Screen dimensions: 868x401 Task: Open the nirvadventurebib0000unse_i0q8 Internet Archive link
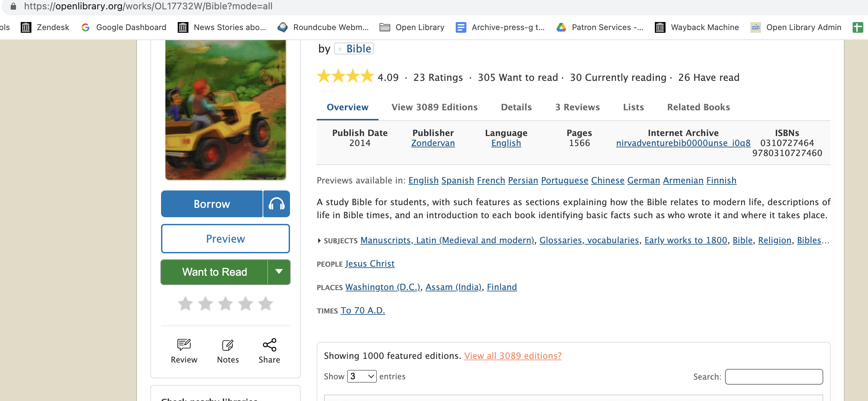(683, 143)
